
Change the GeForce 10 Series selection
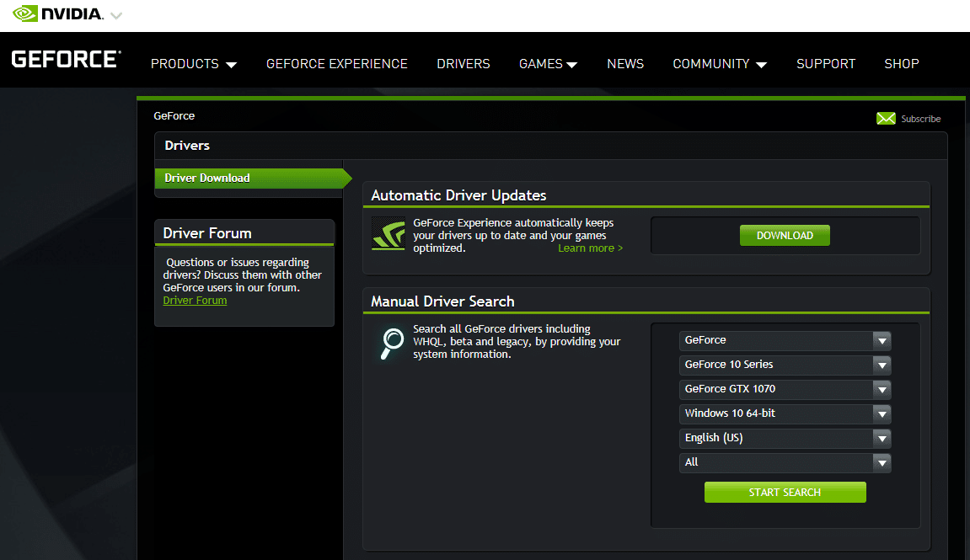pos(785,365)
